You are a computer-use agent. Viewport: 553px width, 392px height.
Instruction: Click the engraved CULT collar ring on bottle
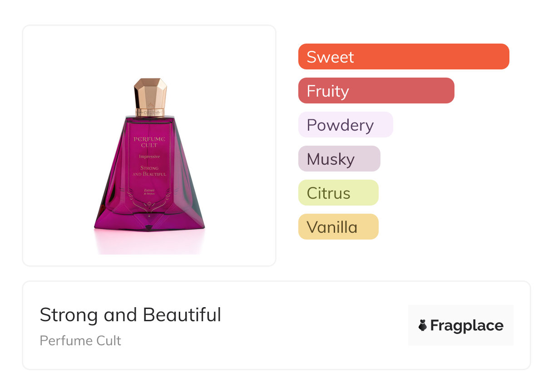(150, 112)
